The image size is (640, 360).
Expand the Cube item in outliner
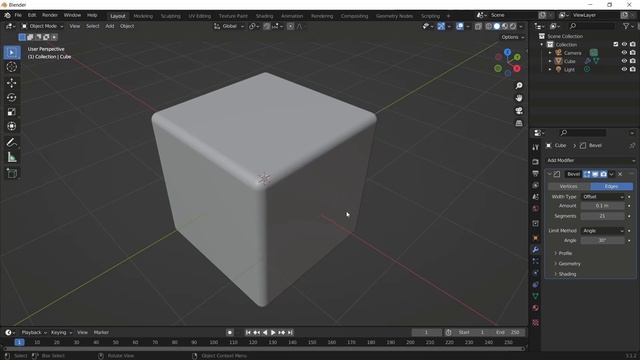coord(549,61)
